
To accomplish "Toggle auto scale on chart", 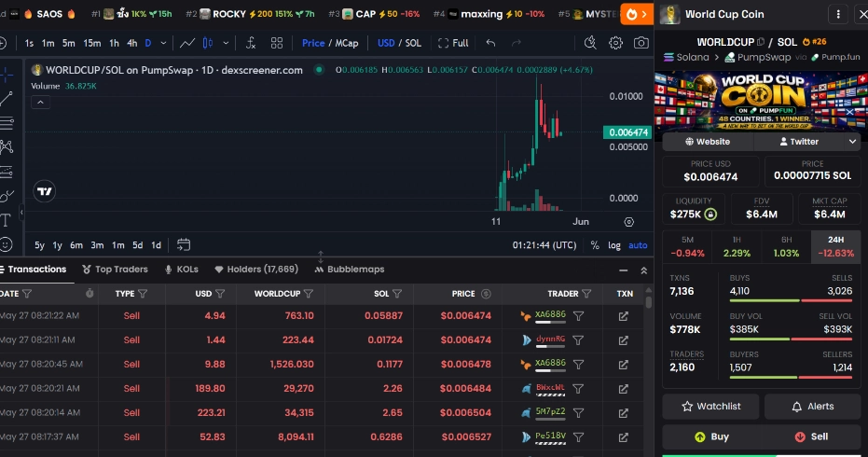I will tap(638, 245).
